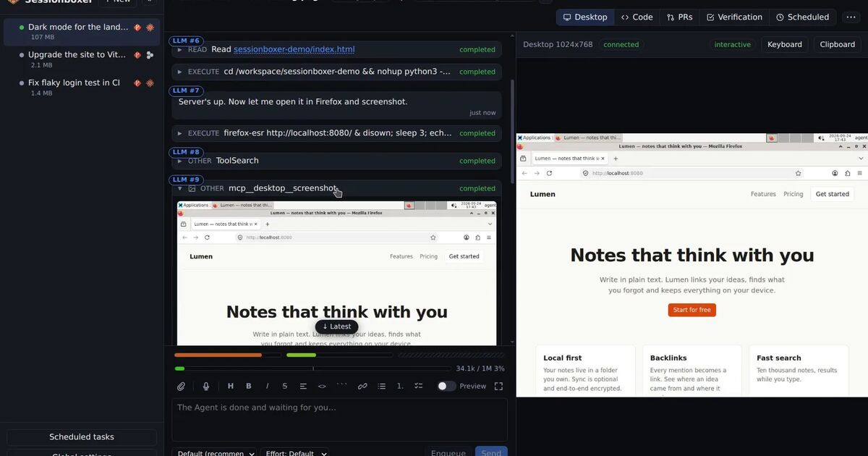Switch to the Desktop tab
Image resolution: width=868 pixels, height=456 pixels.
pyautogui.click(x=585, y=17)
